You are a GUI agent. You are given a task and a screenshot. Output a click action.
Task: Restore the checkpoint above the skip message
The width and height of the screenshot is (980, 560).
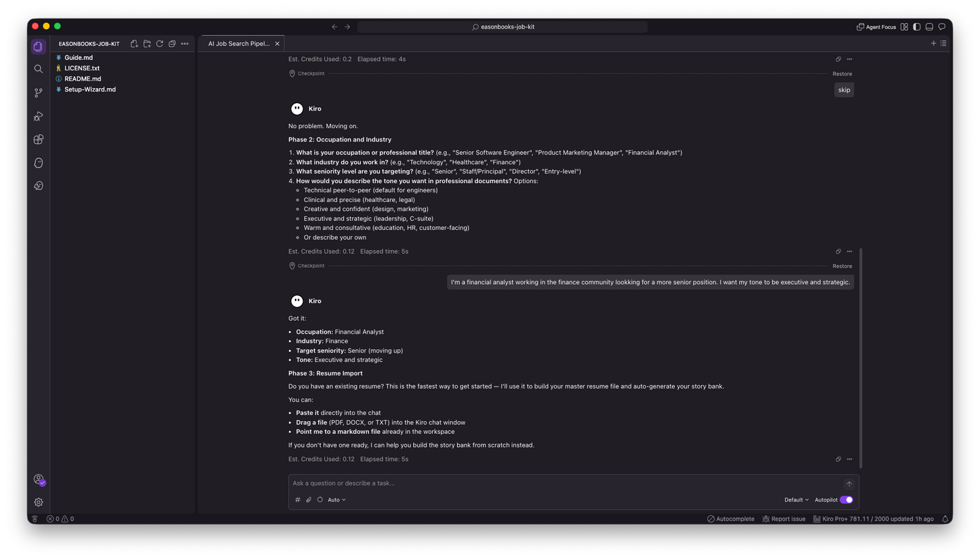(842, 74)
